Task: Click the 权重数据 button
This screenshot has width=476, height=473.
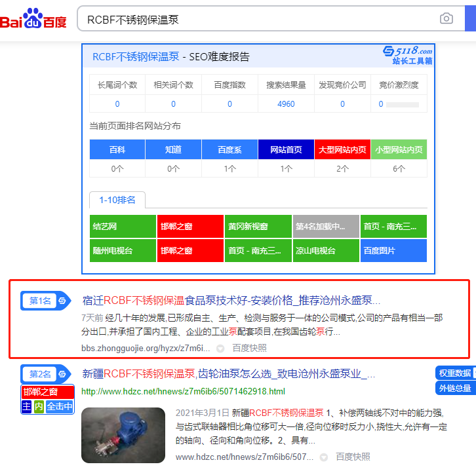Action: (x=455, y=373)
